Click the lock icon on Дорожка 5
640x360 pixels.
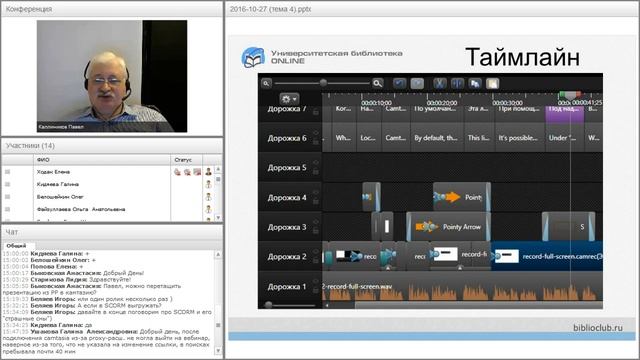point(316,171)
